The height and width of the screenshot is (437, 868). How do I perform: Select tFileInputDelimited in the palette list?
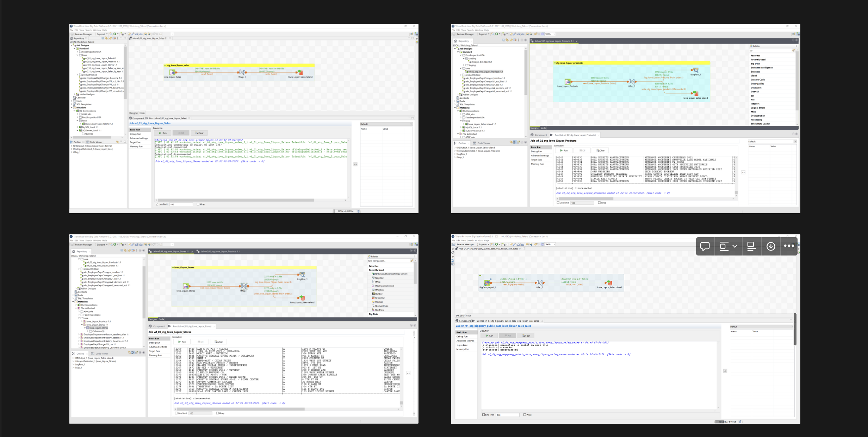385,286
